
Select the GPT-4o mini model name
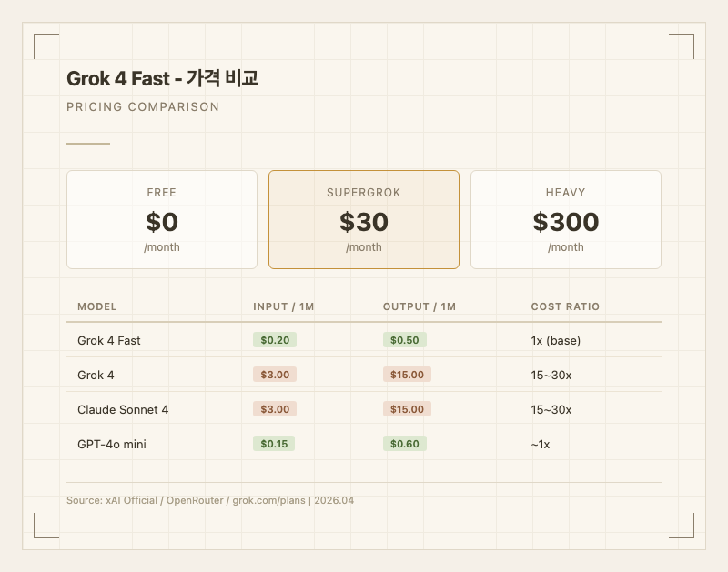pyautogui.click(x=112, y=444)
